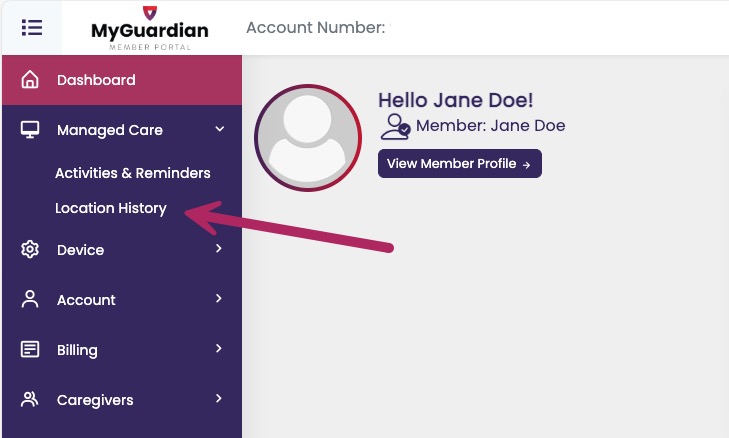
Task: Expand the Account submenu arrow
Action: (218, 299)
